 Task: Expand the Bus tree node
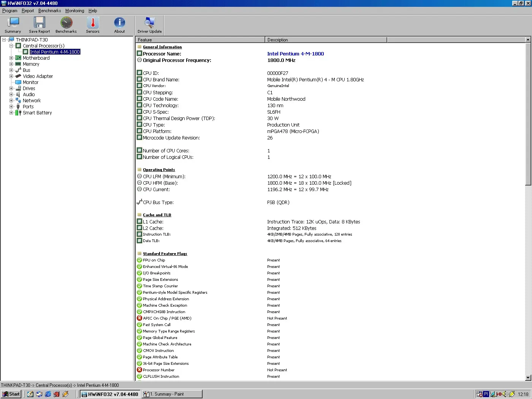[11, 70]
